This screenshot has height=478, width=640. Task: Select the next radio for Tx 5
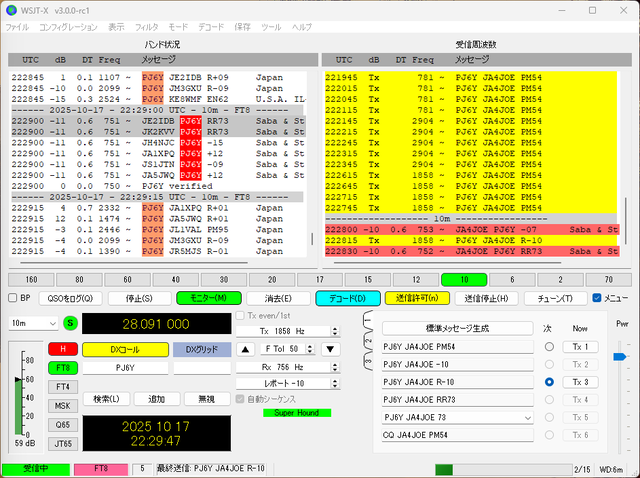(x=549, y=417)
